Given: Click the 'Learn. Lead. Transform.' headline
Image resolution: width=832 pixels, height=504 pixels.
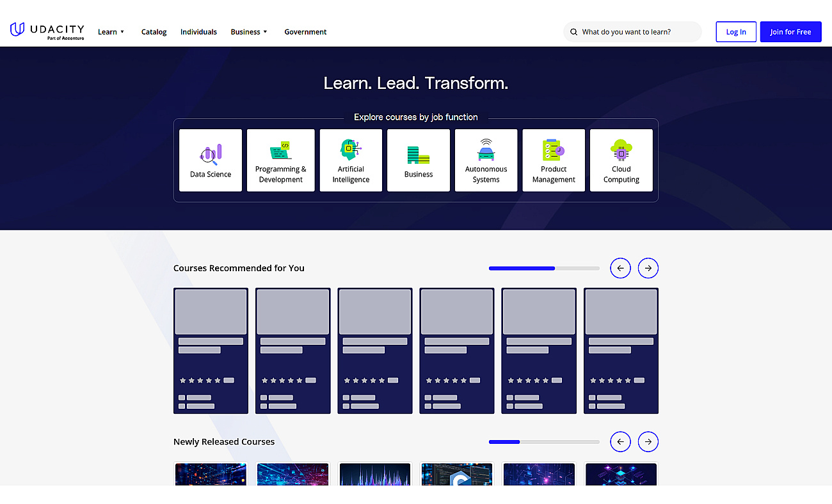Looking at the screenshot, I should 416,83.
